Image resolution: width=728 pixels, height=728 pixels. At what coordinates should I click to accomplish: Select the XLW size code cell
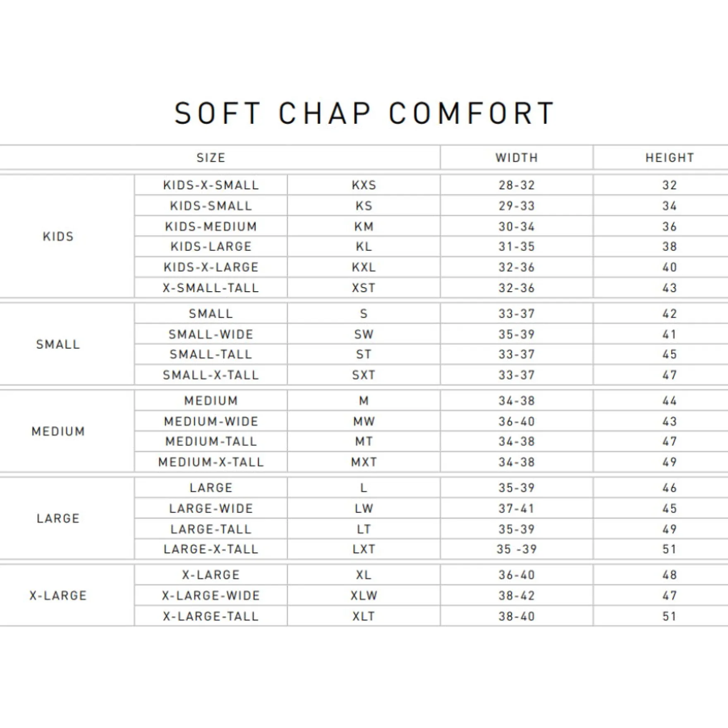364,596
